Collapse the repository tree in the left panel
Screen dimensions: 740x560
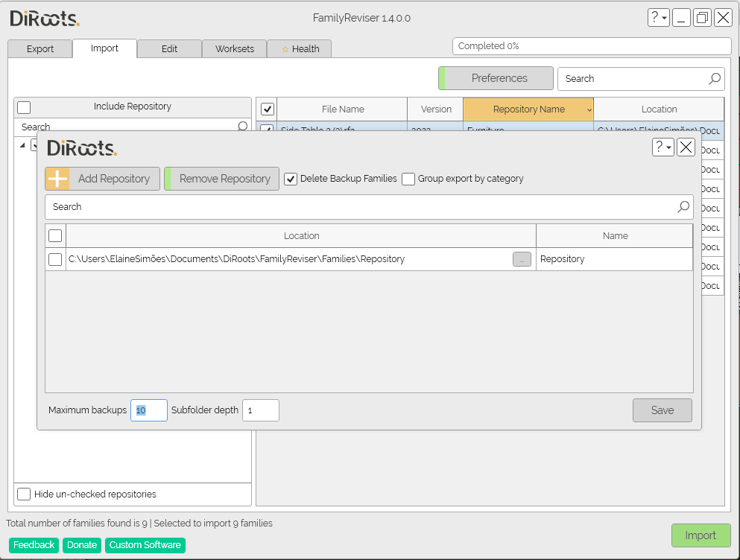point(22,144)
